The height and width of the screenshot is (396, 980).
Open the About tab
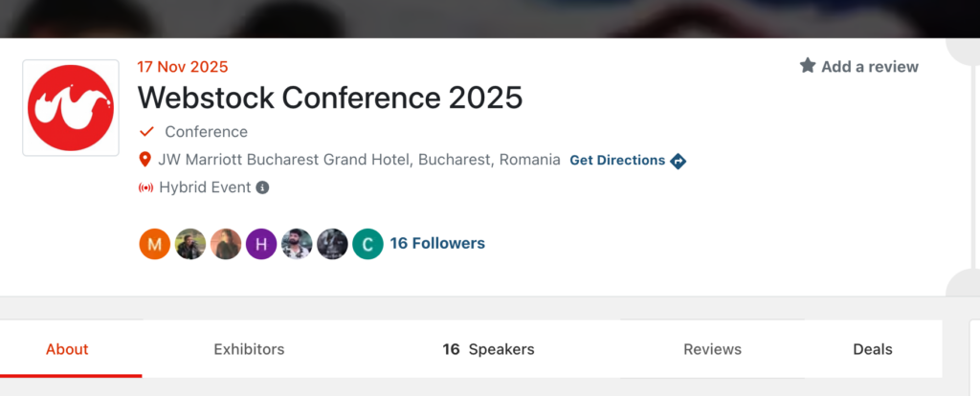point(67,349)
